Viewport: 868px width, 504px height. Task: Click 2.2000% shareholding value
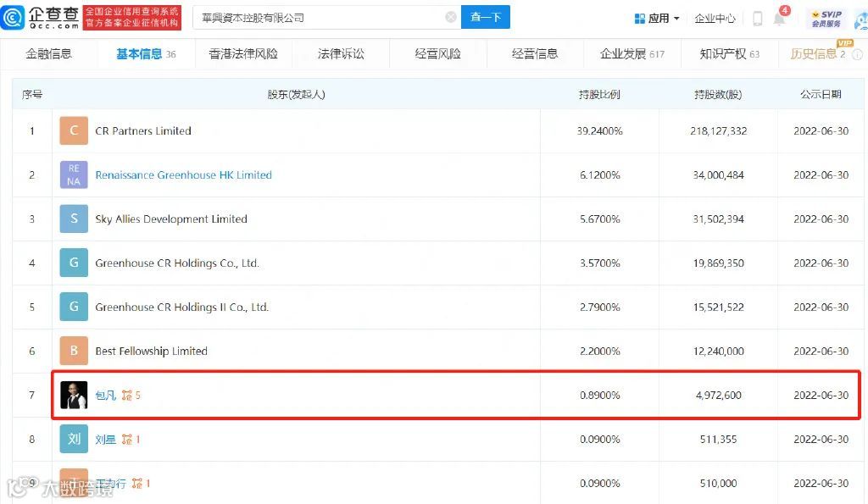pos(599,352)
